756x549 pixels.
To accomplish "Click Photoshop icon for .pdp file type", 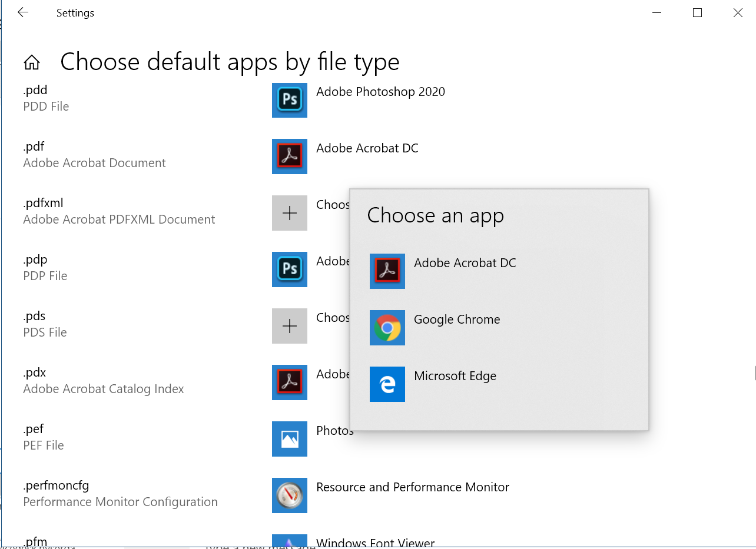I will [x=290, y=269].
